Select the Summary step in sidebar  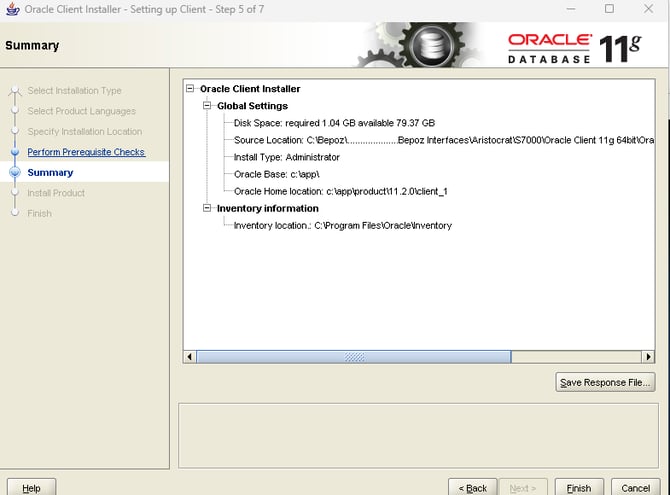point(50,173)
